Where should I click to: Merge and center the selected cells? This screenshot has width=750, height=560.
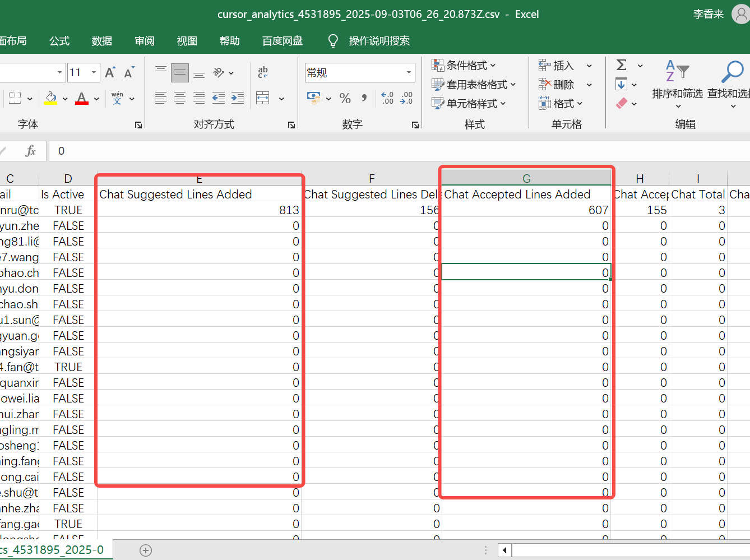pyautogui.click(x=263, y=98)
